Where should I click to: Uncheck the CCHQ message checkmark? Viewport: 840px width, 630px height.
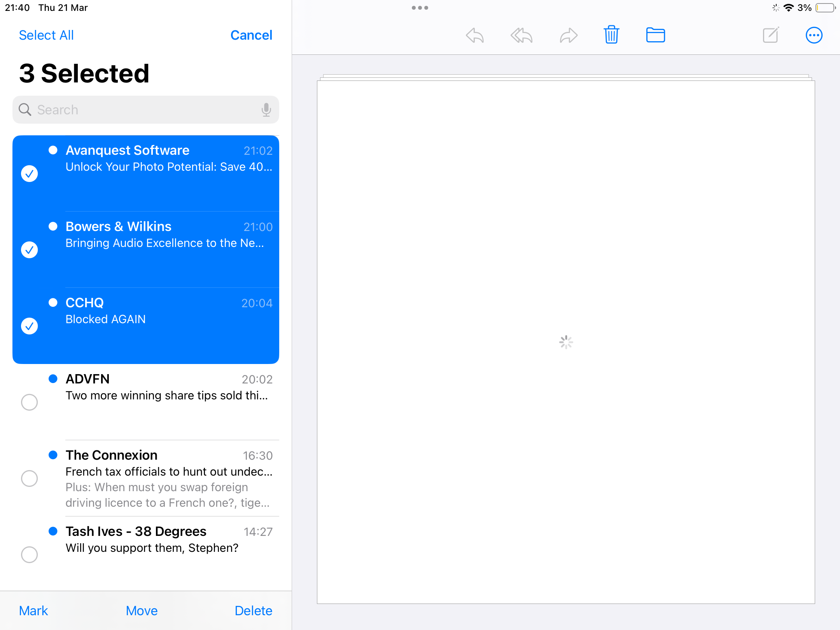pos(30,326)
